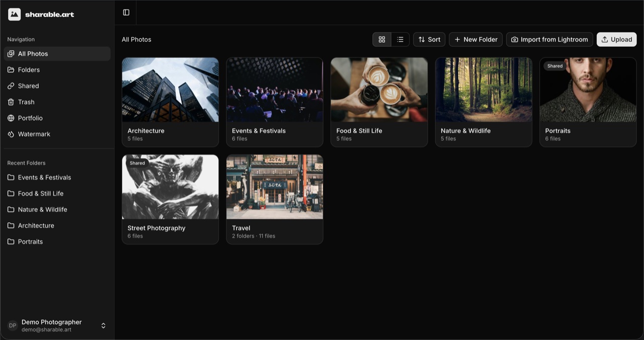Click the Shared link icon
Screen dimensions: 644x340
11,86
